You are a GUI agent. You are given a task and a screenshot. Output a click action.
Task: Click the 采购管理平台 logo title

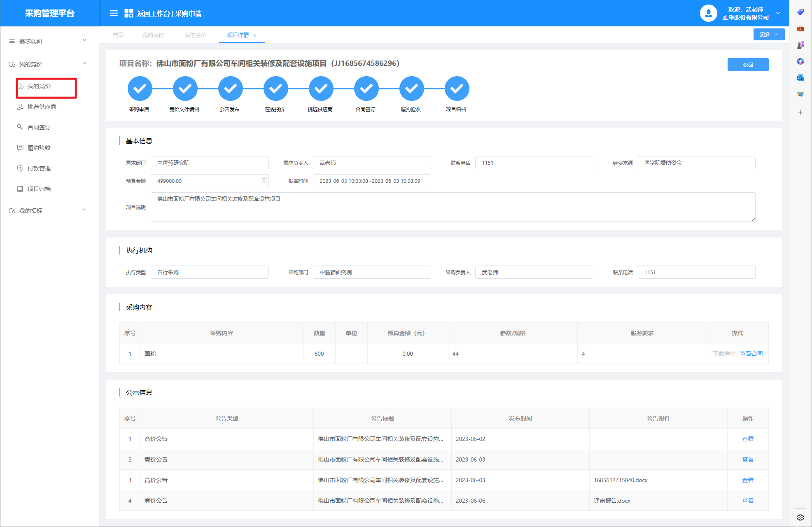point(49,13)
